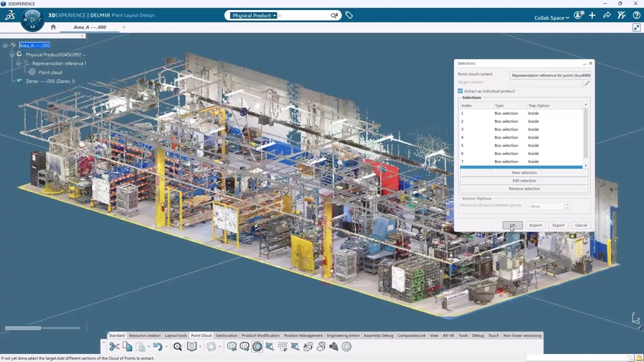Click the compass play button
The image size is (644, 362).
click(x=32, y=19)
